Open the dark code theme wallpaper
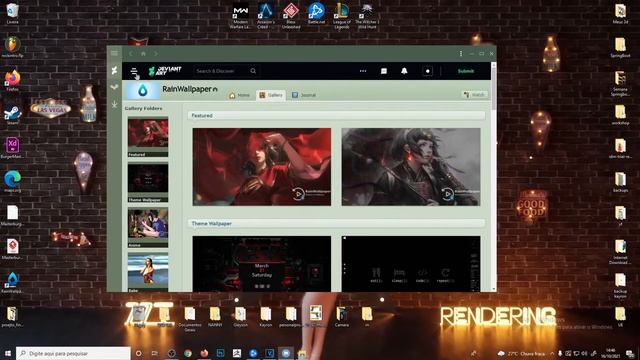This screenshot has width=640, height=360. [411, 264]
